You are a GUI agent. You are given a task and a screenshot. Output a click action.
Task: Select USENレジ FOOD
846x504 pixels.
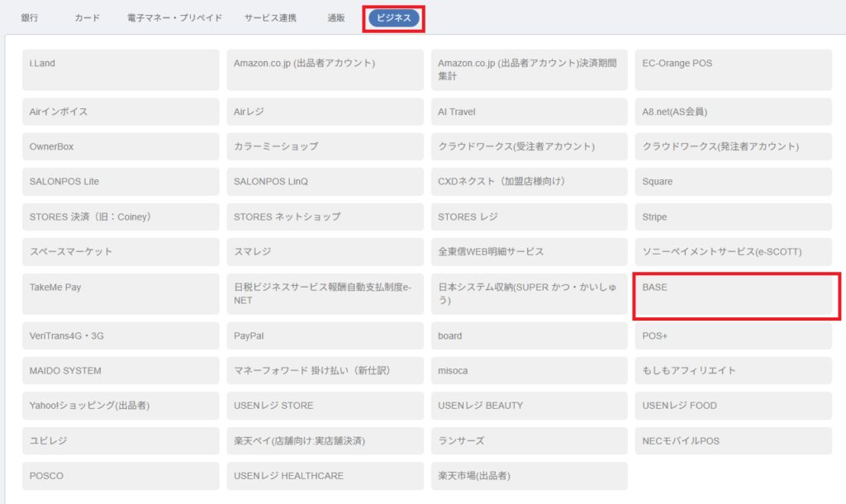[734, 406]
